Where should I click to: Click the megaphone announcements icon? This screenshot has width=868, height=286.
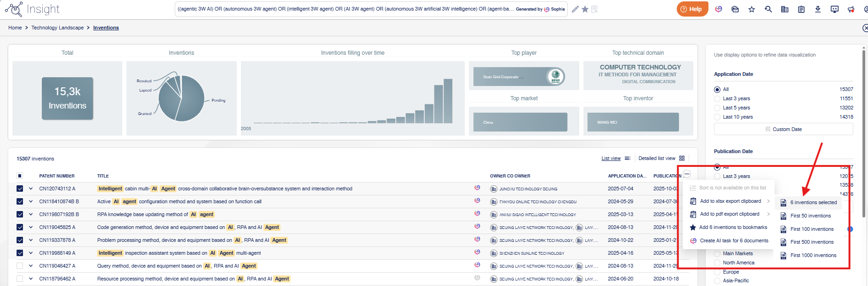pos(851,9)
